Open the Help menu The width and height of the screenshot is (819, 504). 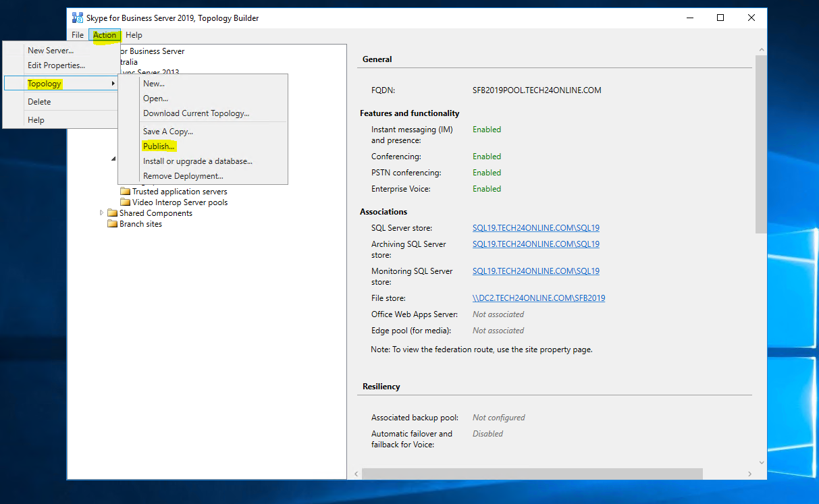tap(134, 34)
